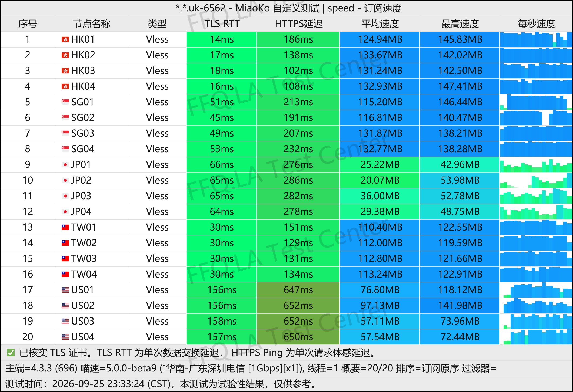Click the HTTPS延迟 column header
Image resolution: width=573 pixels, height=392 pixels.
point(299,24)
